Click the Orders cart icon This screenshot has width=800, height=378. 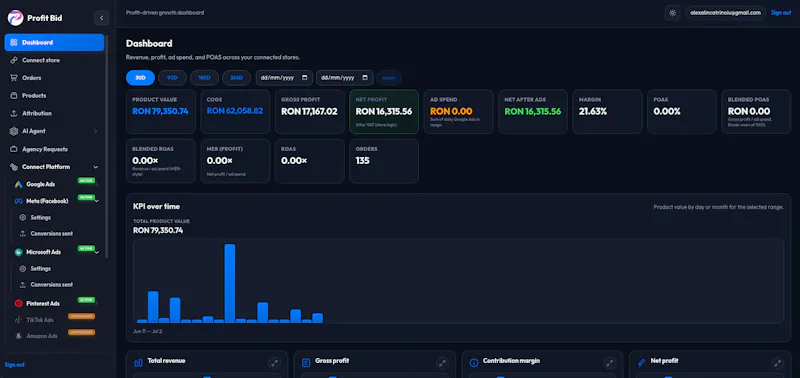click(14, 78)
